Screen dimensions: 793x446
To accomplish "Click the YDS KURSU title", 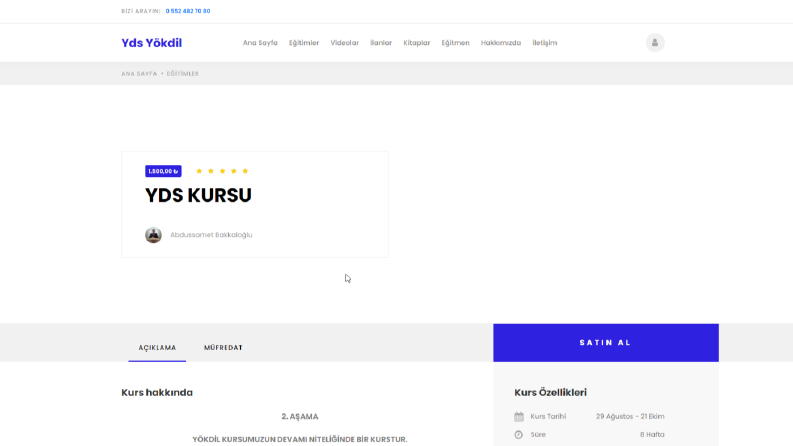I will (198, 196).
